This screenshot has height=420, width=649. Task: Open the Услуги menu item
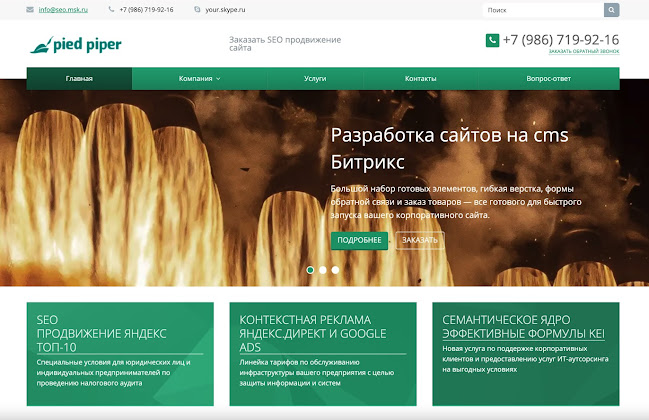(315, 79)
